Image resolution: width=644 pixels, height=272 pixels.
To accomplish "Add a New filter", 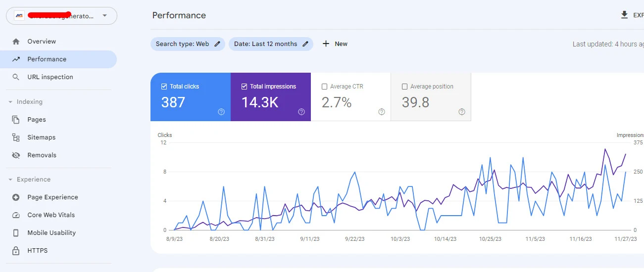I will tap(335, 44).
